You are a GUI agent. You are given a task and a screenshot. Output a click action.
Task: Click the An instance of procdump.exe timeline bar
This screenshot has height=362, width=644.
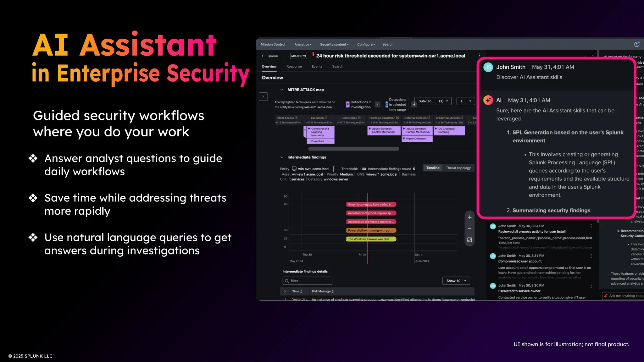click(371, 213)
